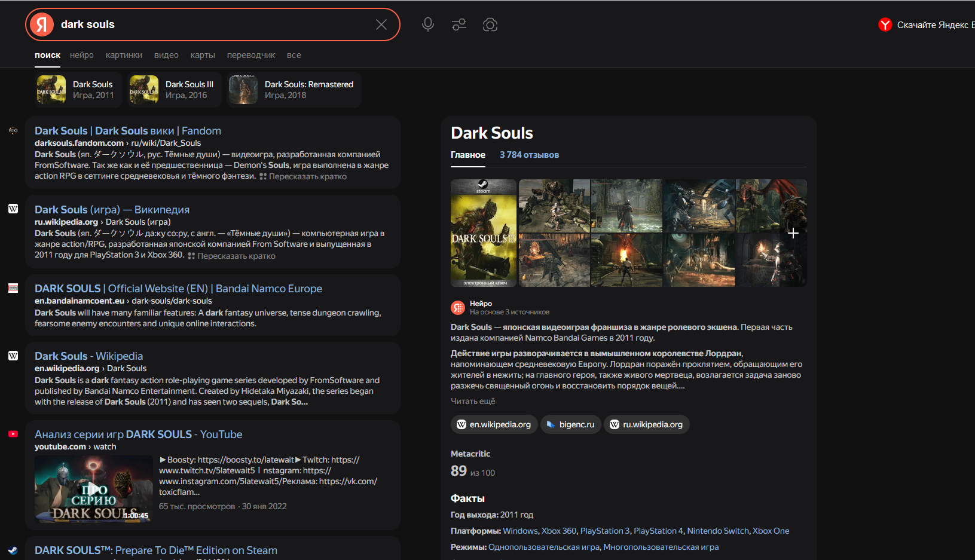Click Пересказать кратко under Википедия result

point(231,256)
